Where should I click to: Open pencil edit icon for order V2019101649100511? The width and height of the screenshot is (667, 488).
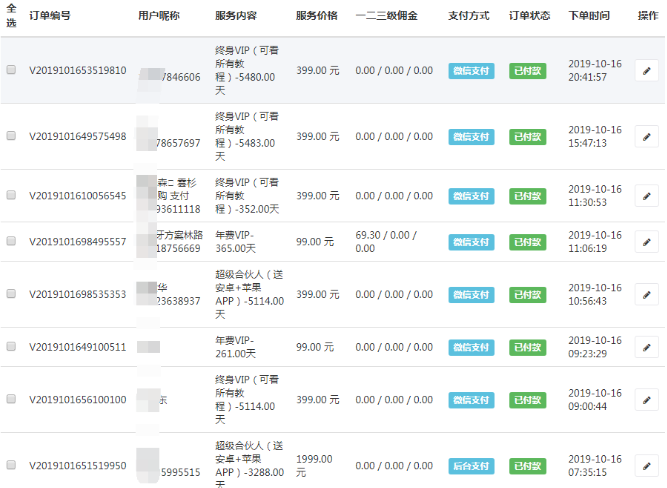647,347
